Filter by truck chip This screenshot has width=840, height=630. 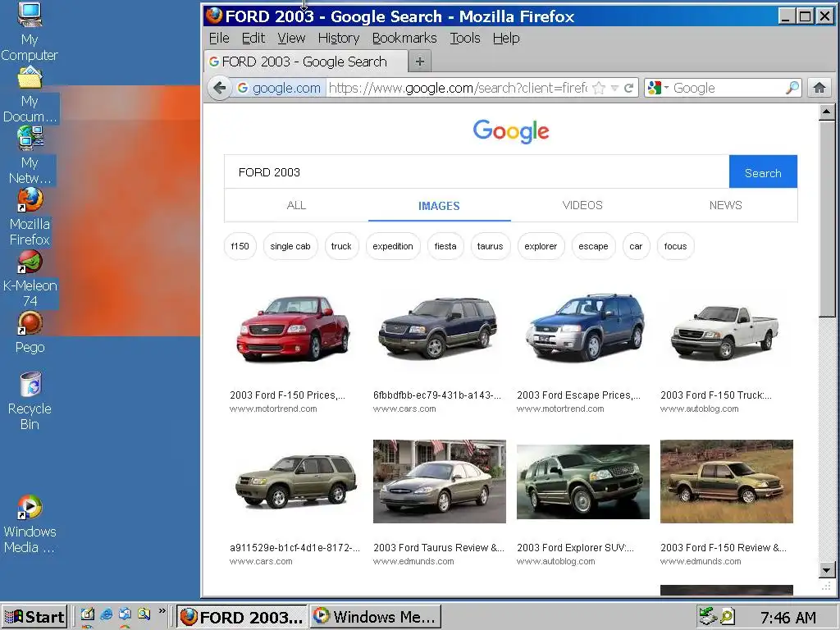[x=341, y=246]
